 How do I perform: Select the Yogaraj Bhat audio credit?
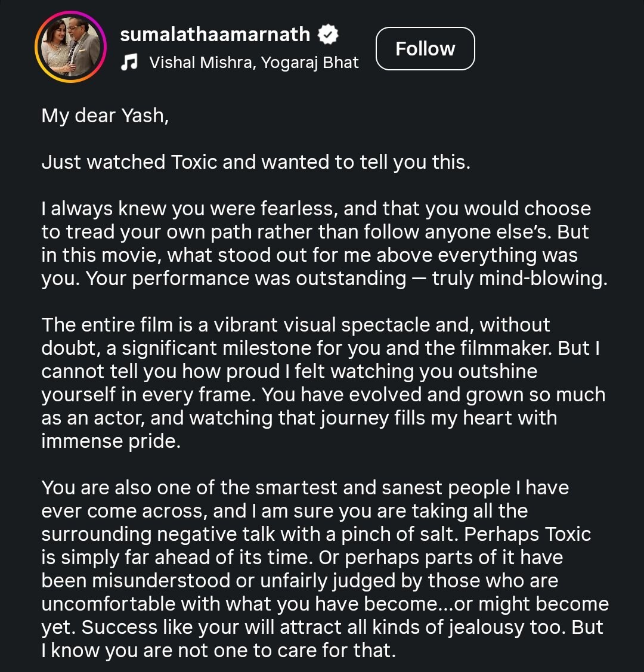[310, 63]
